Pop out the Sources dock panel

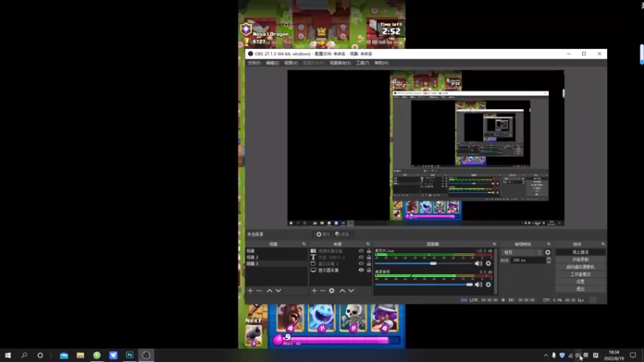coord(368,245)
